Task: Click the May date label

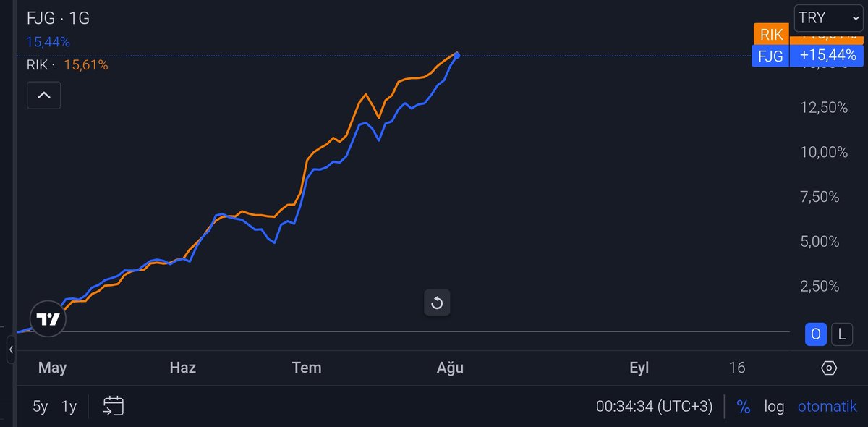Action: point(52,368)
